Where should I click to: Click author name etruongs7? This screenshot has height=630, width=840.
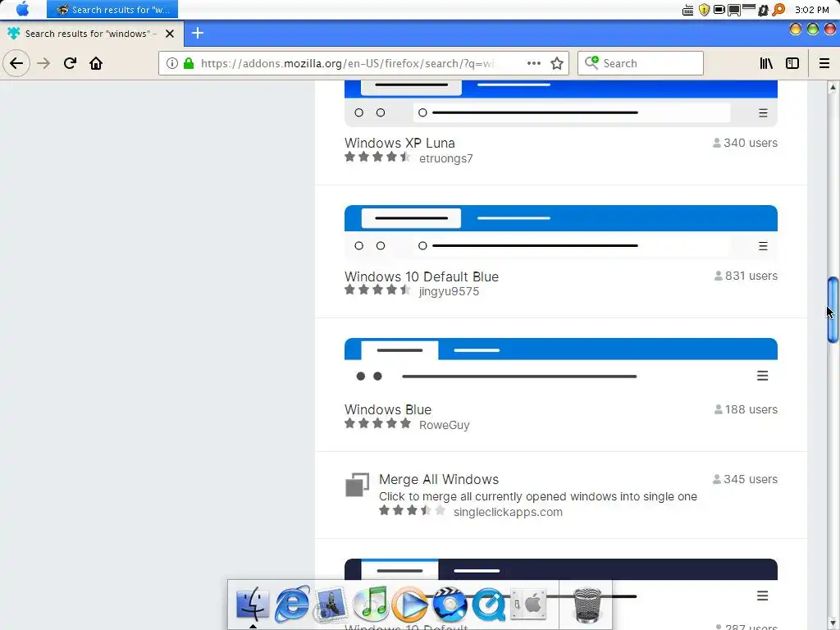pos(445,158)
